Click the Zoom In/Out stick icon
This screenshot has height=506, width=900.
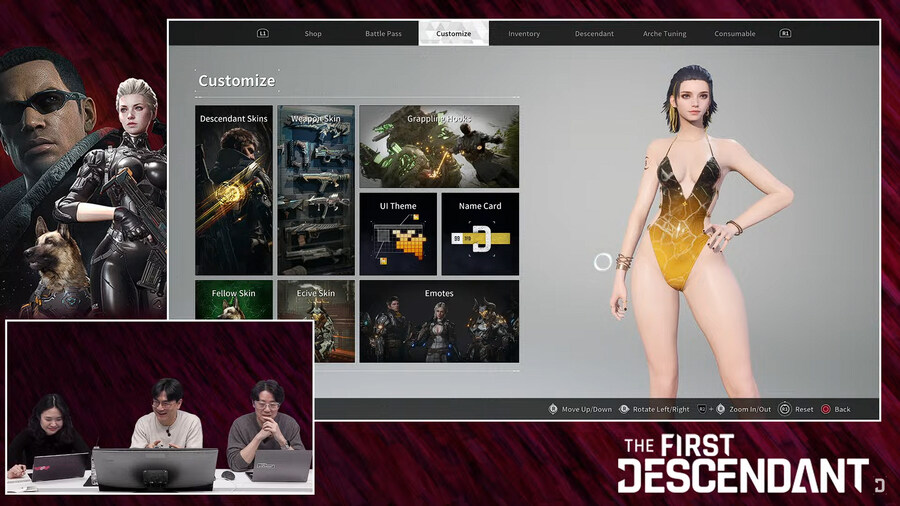[722, 409]
